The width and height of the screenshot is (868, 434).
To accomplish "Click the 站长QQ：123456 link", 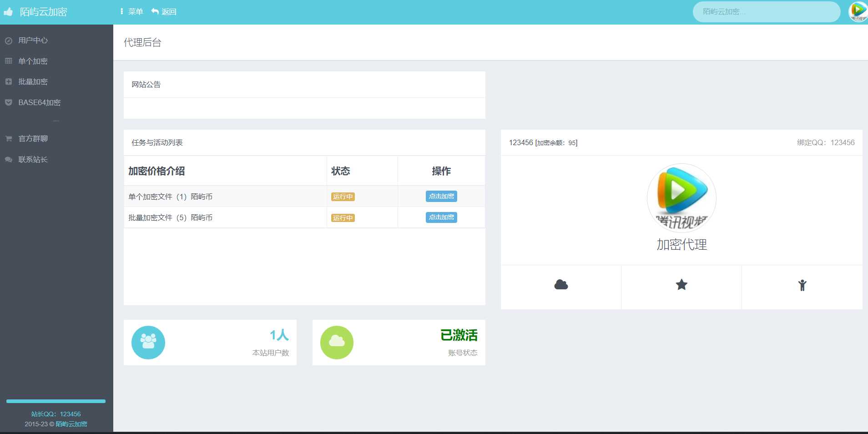I will [x=56, y=414].
